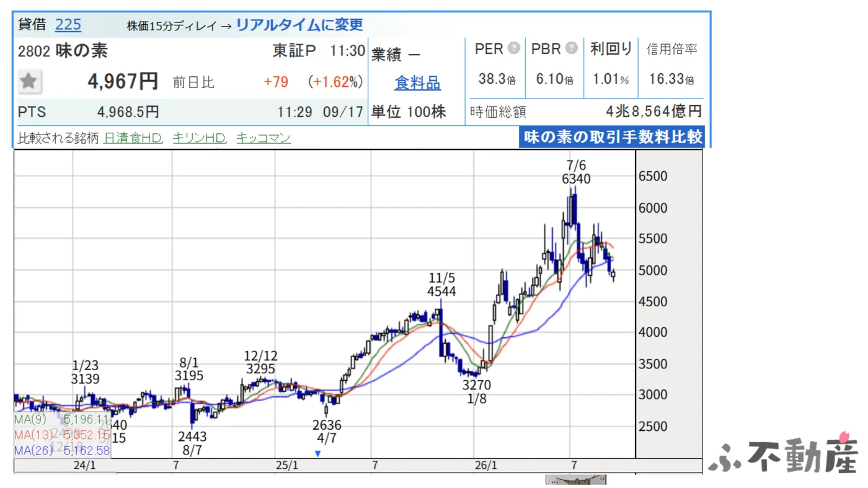Click the 東証P market label

click(294, 51)
